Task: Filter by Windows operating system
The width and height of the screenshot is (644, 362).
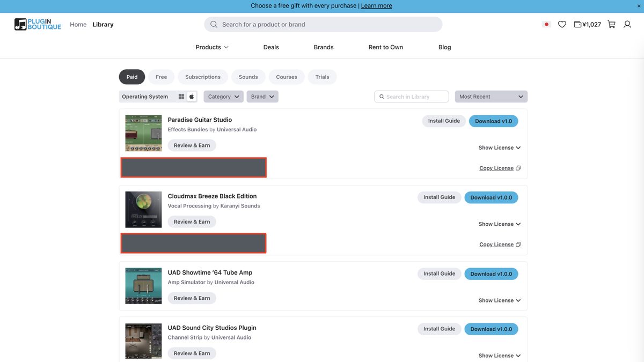Action: coord(181,97)
